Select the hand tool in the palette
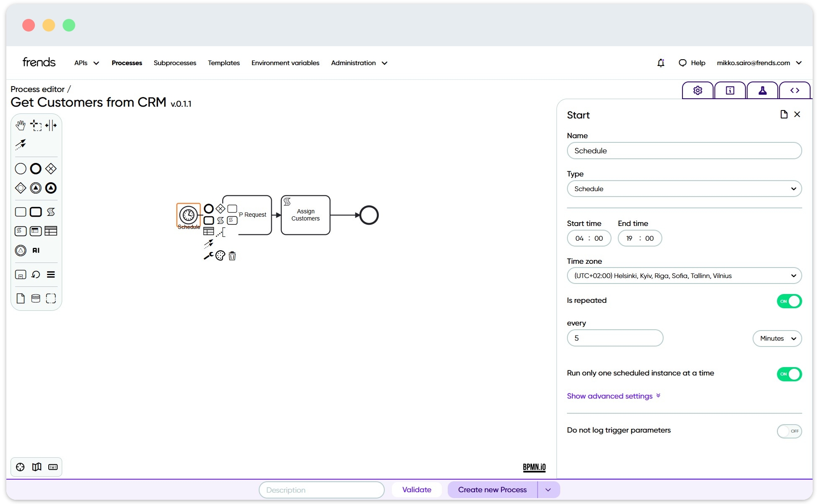 click(x=20, y=125)
